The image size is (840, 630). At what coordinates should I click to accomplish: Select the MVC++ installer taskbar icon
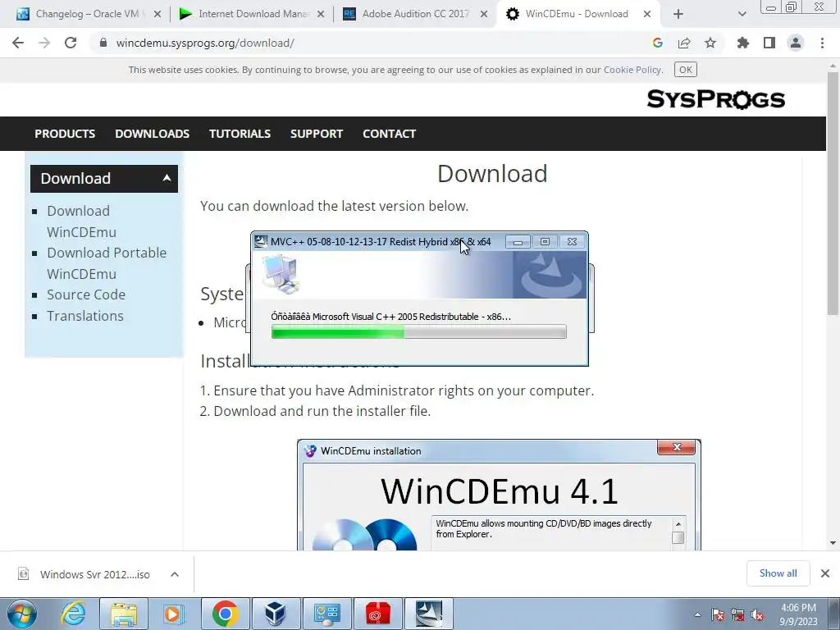(x=429, y=614)
